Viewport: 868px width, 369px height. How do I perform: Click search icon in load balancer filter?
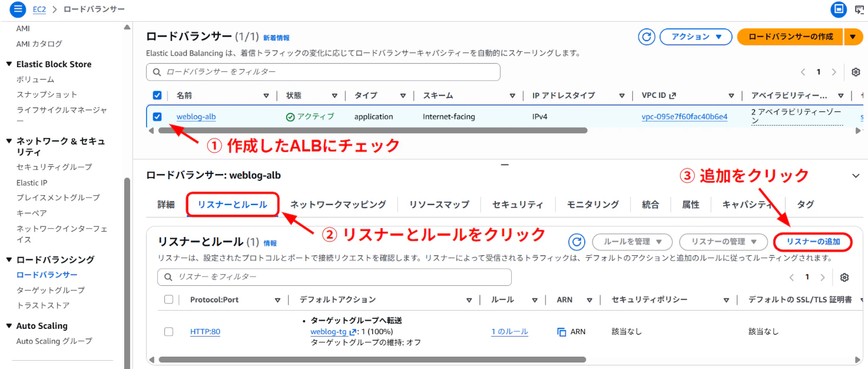(x=157, y=72)
